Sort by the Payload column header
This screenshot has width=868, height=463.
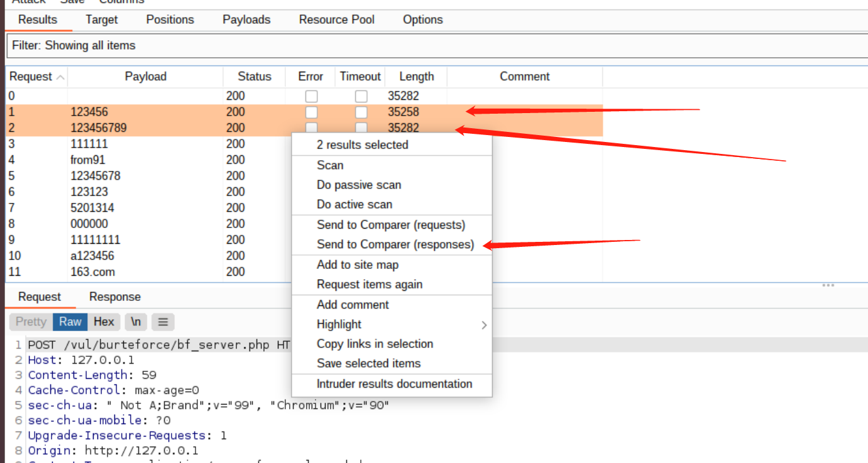click(x=145, y=77)
